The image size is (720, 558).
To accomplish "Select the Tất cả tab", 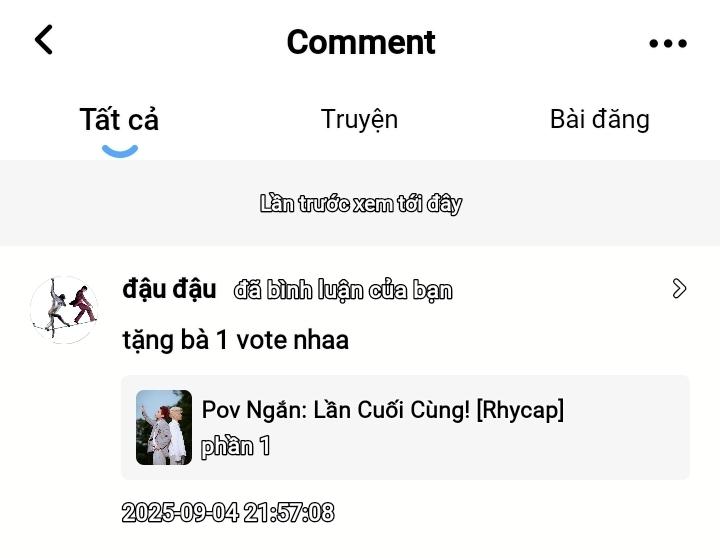I will tap(119, 119).
